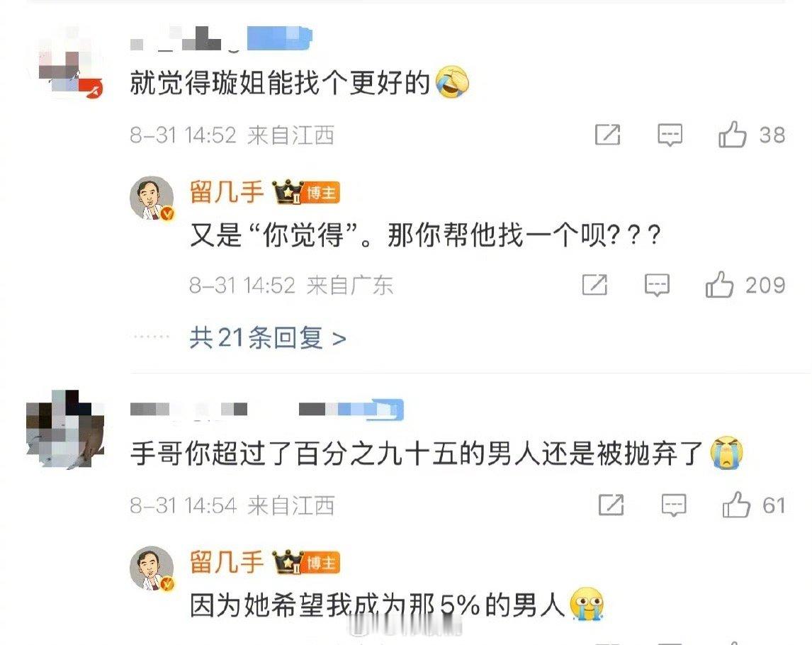Share the 手哥 comment posted at 14:54

(x=611, y=505)
